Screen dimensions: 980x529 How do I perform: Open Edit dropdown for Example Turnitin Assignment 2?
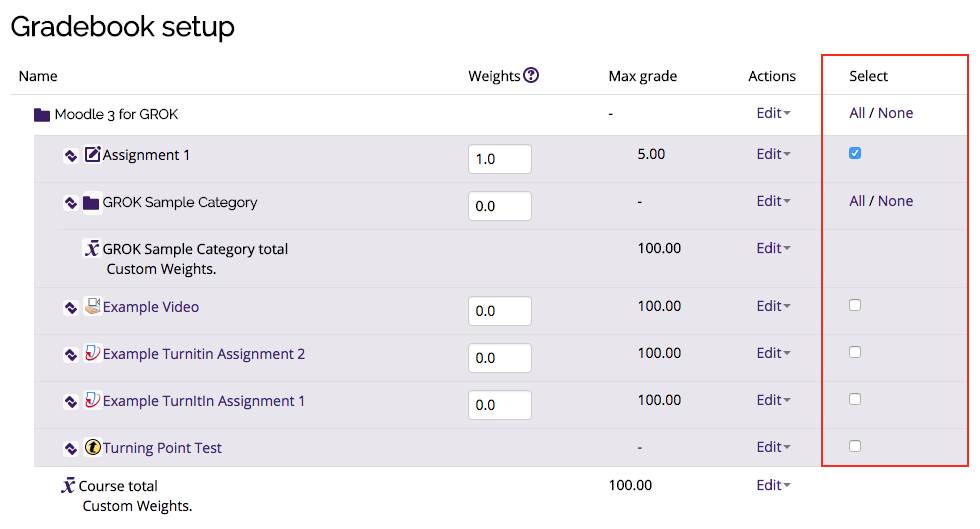click(x=773, y=353)
